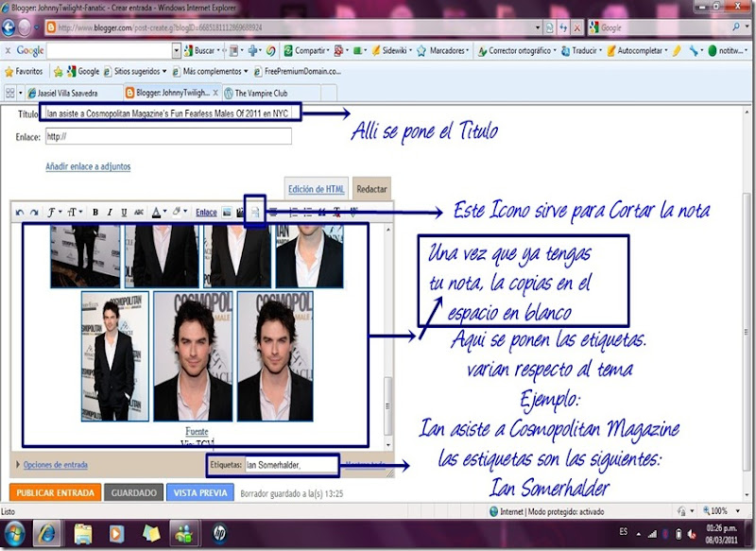
Task: Click the Fuente link in the post body
Action: [x=197, y=432]
